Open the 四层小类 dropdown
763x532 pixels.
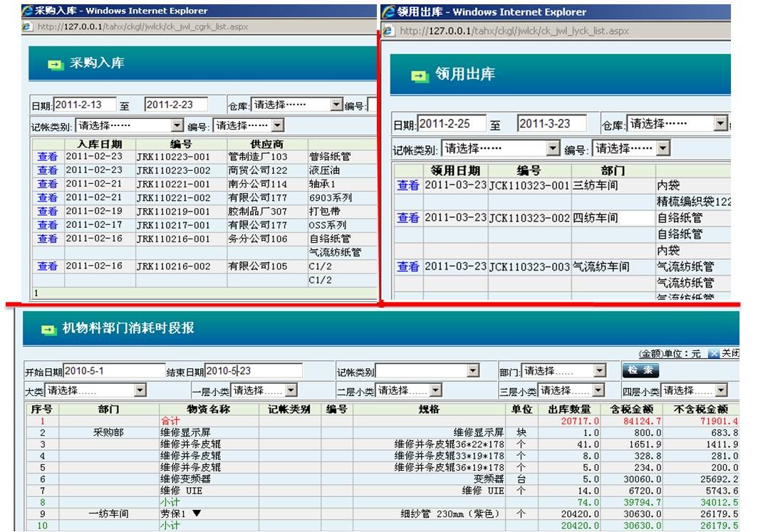tap(722, 390)
